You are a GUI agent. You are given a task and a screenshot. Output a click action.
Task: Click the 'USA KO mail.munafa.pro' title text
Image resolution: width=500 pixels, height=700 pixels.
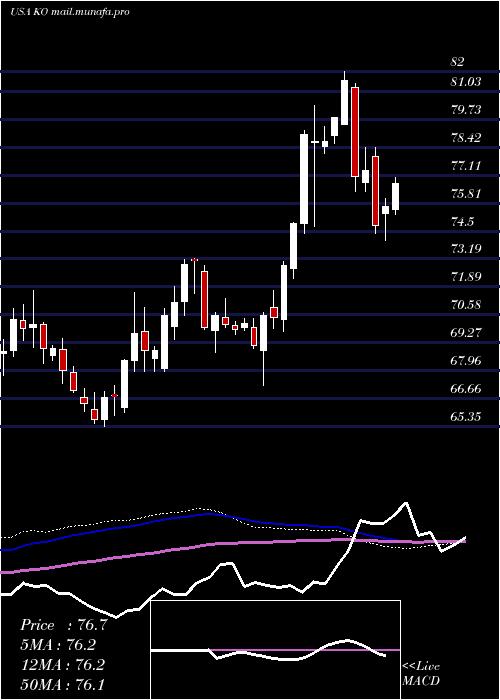(70, 12)
